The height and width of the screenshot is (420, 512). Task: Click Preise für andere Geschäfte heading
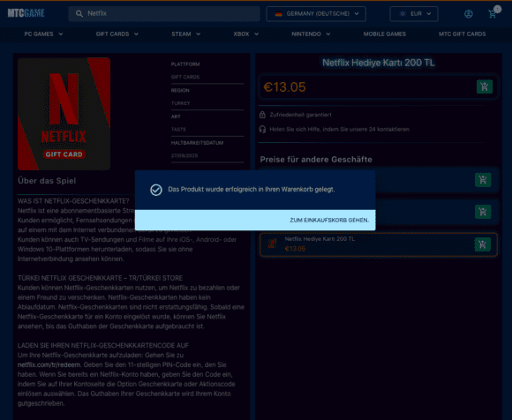coord(316,160)
